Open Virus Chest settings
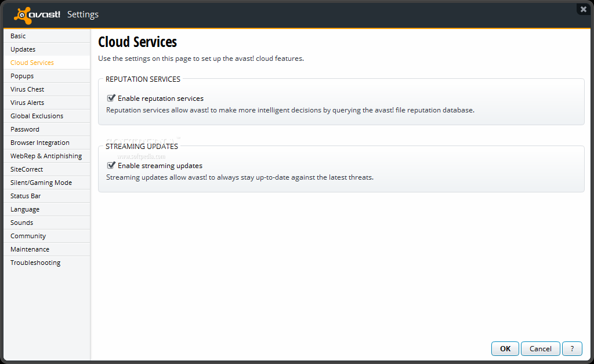The width and height of the screenshot is (594, 364). [x=47, y=89]
